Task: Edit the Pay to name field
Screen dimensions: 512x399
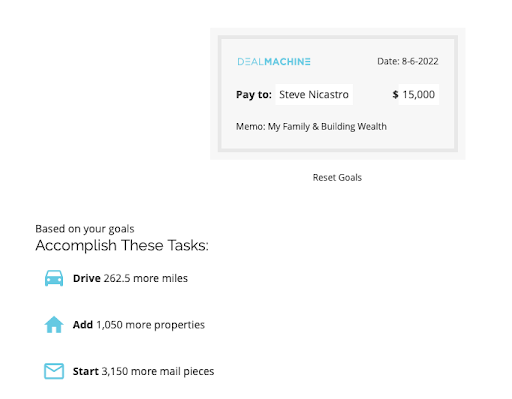Action: [x=314, y=95]
